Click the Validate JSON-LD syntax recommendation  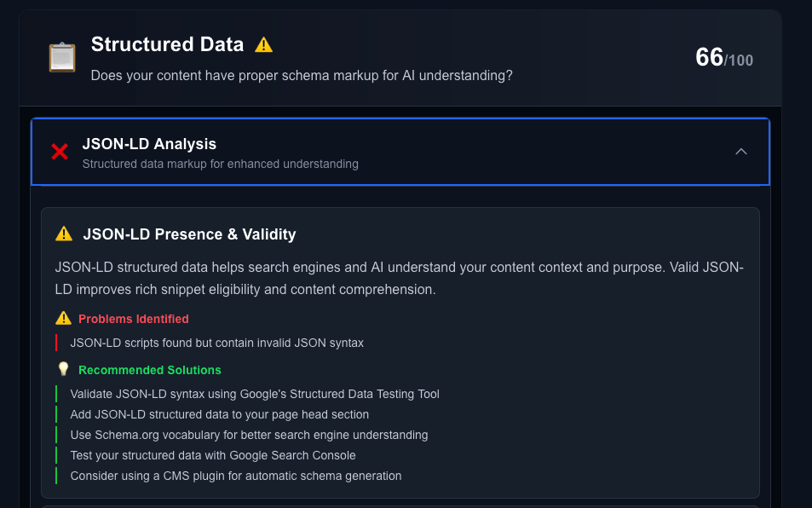pyautogui.click(x=255, y=394)
